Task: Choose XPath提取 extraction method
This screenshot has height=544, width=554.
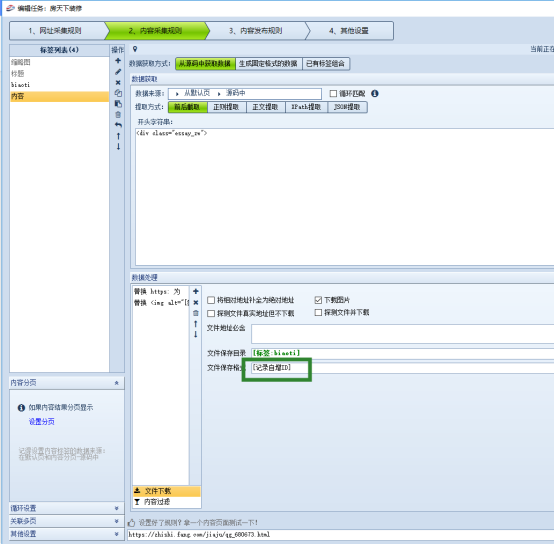Action: click(x=306, y=107)
